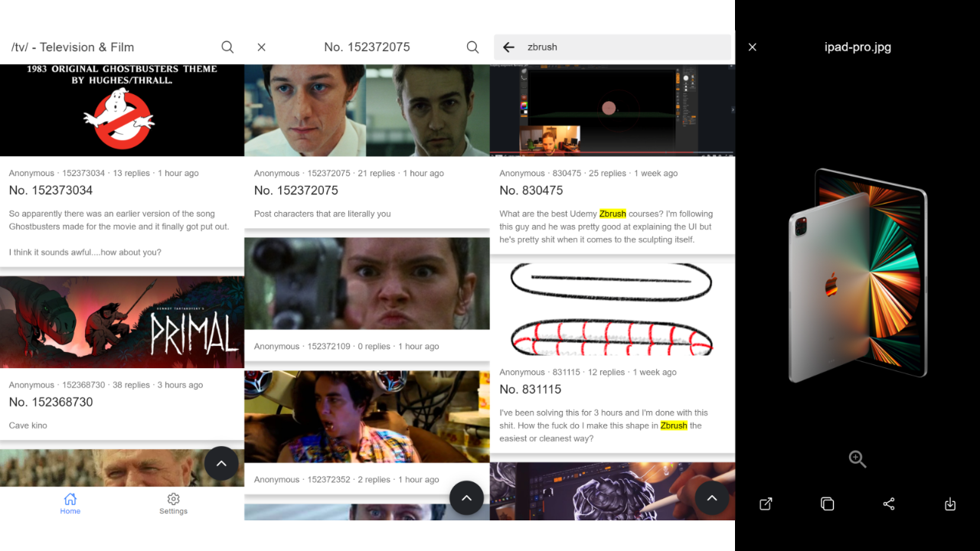
Task: Open the Primal banner thumbnail
Action: [122, 322]
